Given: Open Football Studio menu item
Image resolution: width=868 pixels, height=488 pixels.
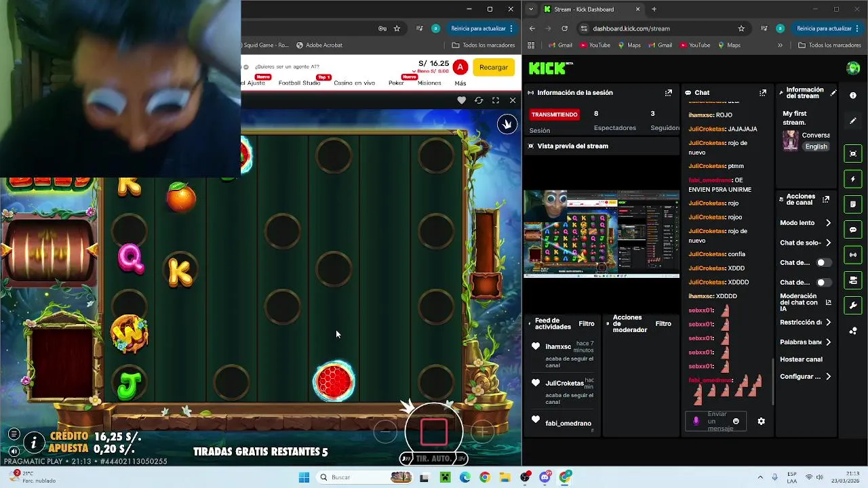Looking at the screenshot, I should (x=299, y=83).
